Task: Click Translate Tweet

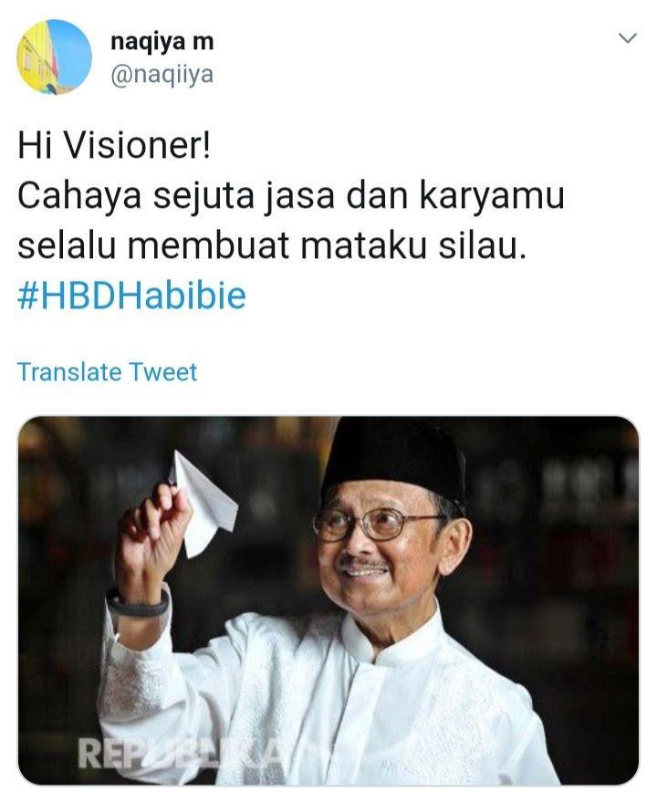Action: [x=108, y=372]
